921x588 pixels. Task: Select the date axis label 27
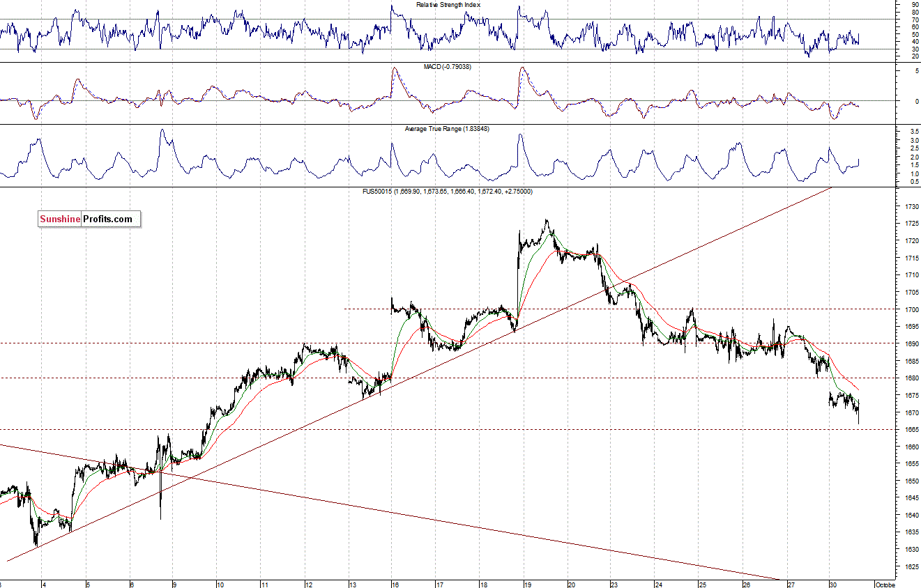pos(791,584)
